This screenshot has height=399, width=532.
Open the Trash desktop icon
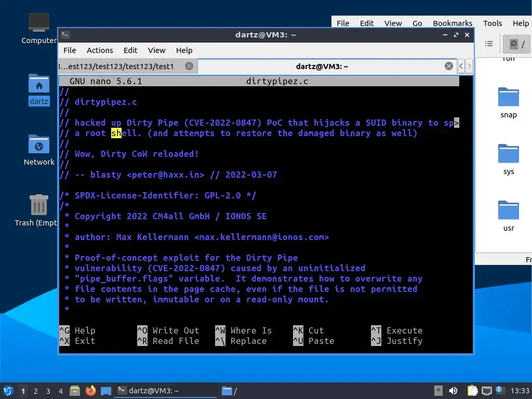coord(37,210)
